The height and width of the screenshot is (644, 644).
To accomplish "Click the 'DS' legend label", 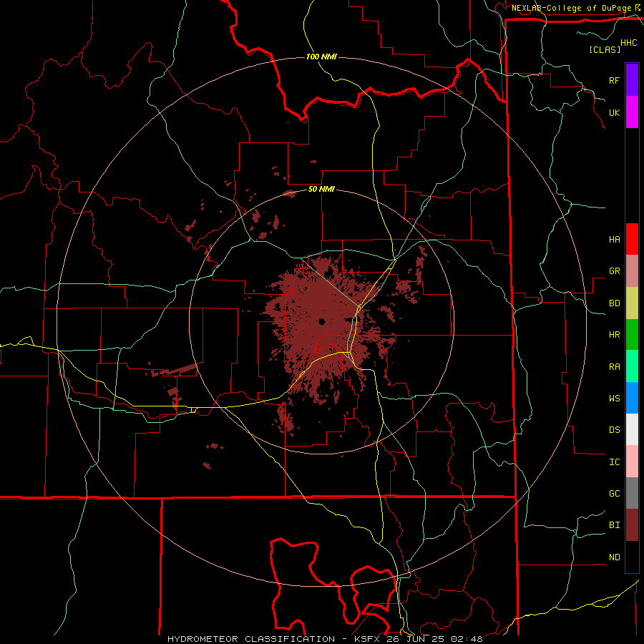I will point(614,430).
